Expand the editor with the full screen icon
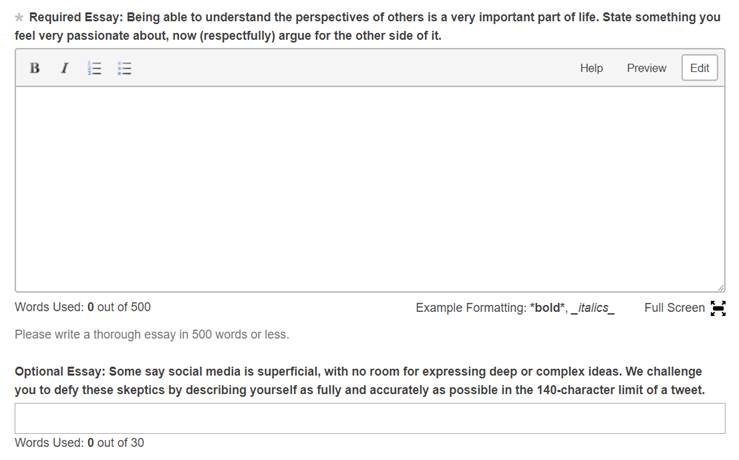This screenshot has width=739, height=460. click(x=718, y=308)
